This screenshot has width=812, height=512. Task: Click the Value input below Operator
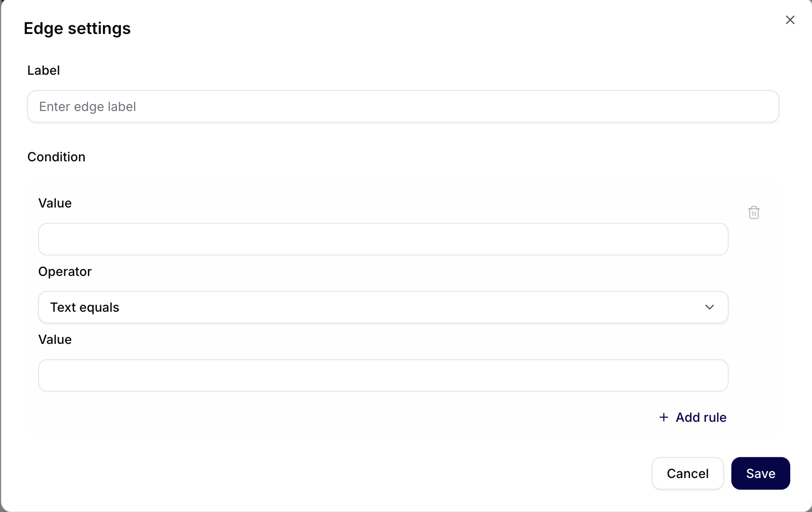(383, 376)
